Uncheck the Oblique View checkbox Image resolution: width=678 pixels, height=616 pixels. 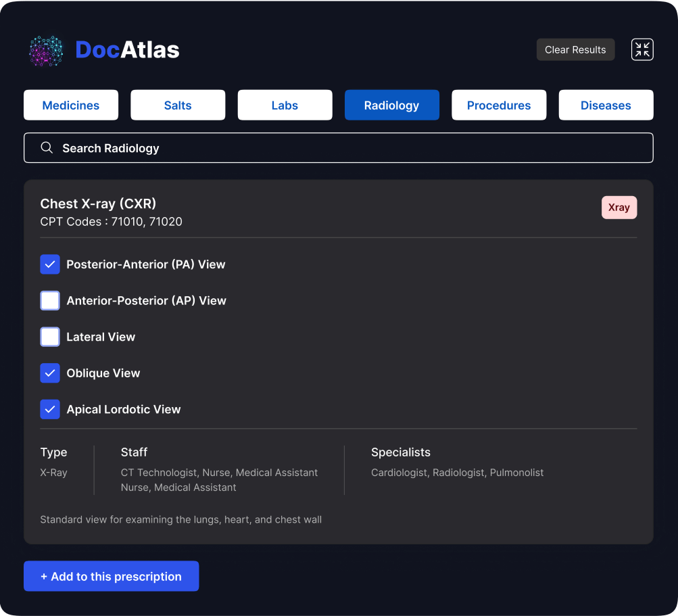coord(50,373)
